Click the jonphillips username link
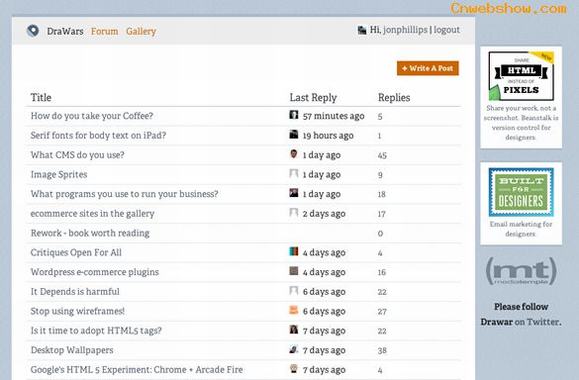Image resolution: width=579 pixels, height=380 pixels. point(405,30)
